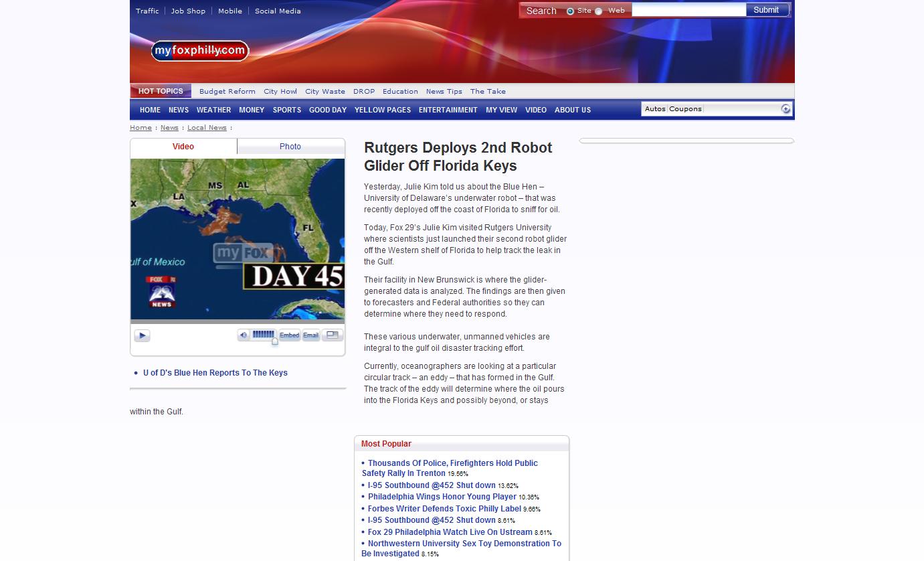Open the MONEY menu item
924x561 pixels.
tap(252, 110)
